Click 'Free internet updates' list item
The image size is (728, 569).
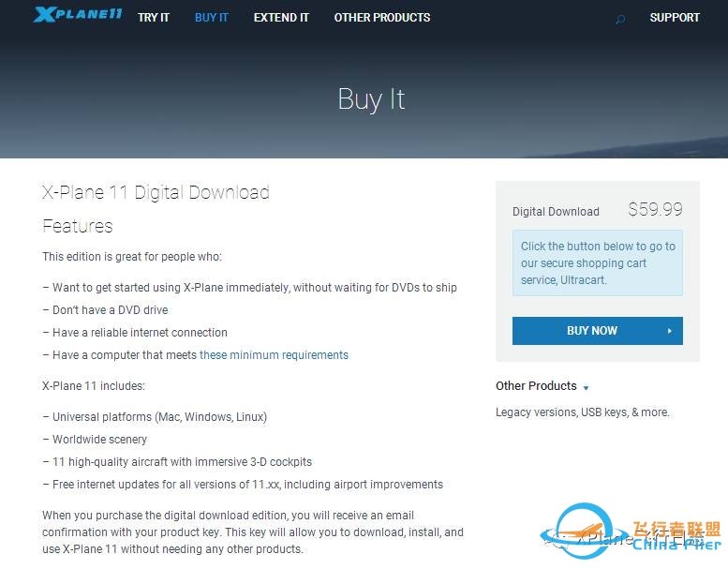pyautogui.click(x=243, y=485)
